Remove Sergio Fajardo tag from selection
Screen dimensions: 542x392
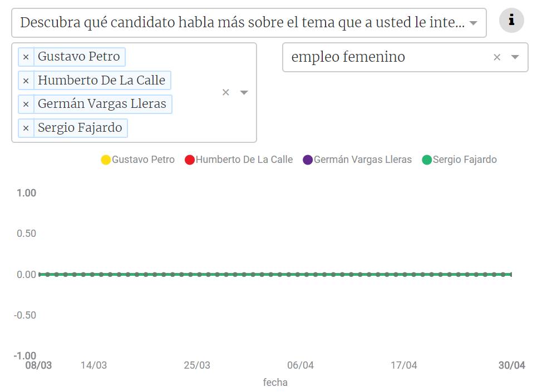click(26, 128)
